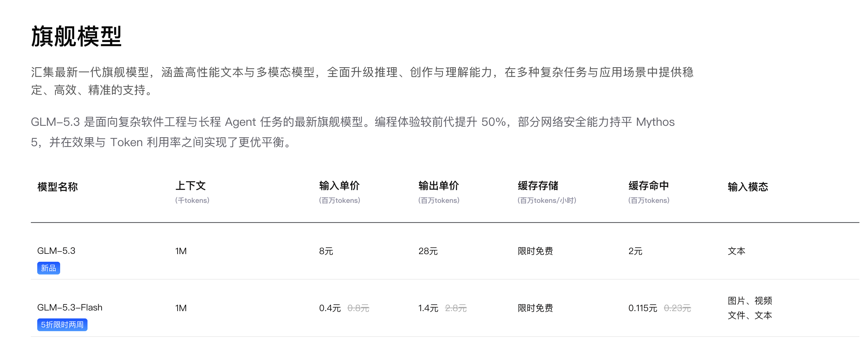
Task: Click the crossed-out 2.8元 original price
Action: [x=456, y=308]
